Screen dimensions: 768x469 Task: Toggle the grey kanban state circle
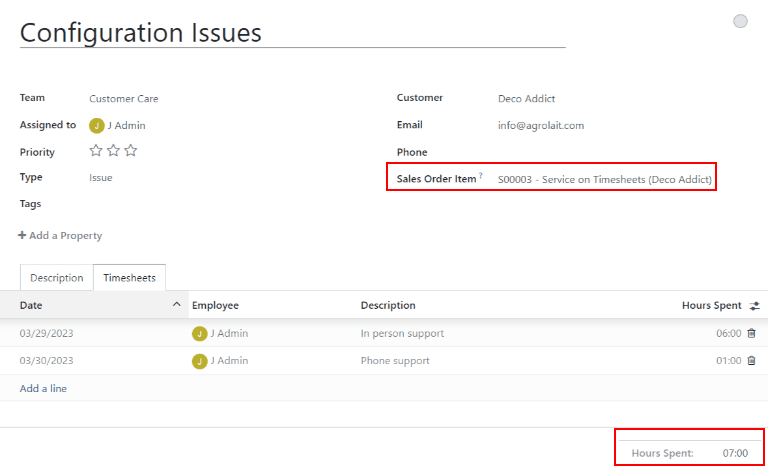740,21
